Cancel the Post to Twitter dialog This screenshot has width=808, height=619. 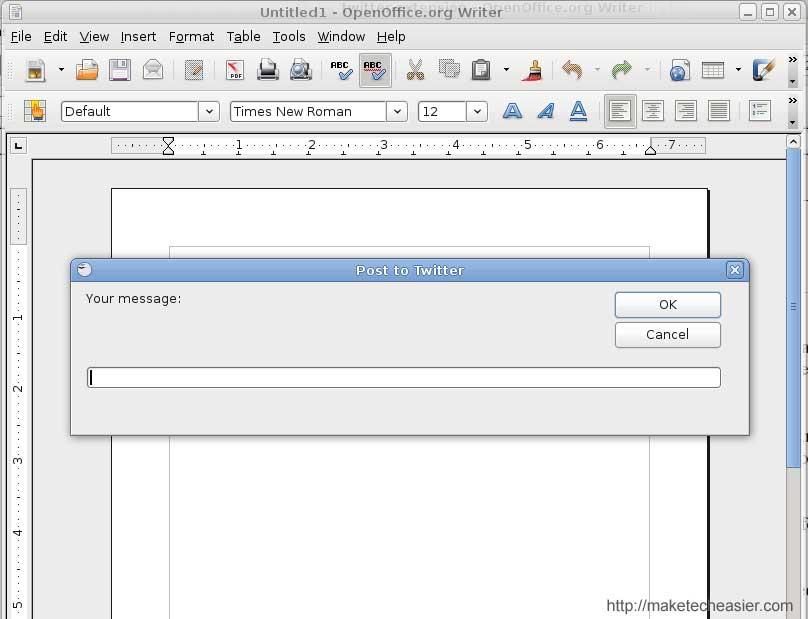pos(667,335)
